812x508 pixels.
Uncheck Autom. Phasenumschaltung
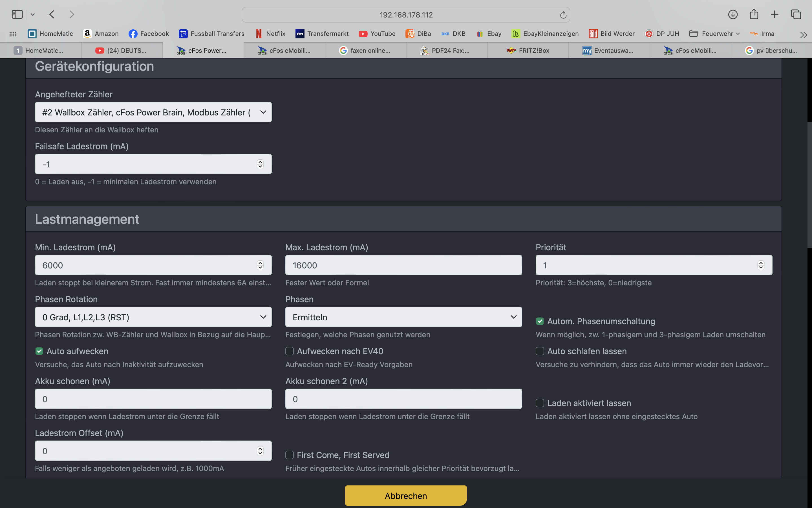coord(540,321)
